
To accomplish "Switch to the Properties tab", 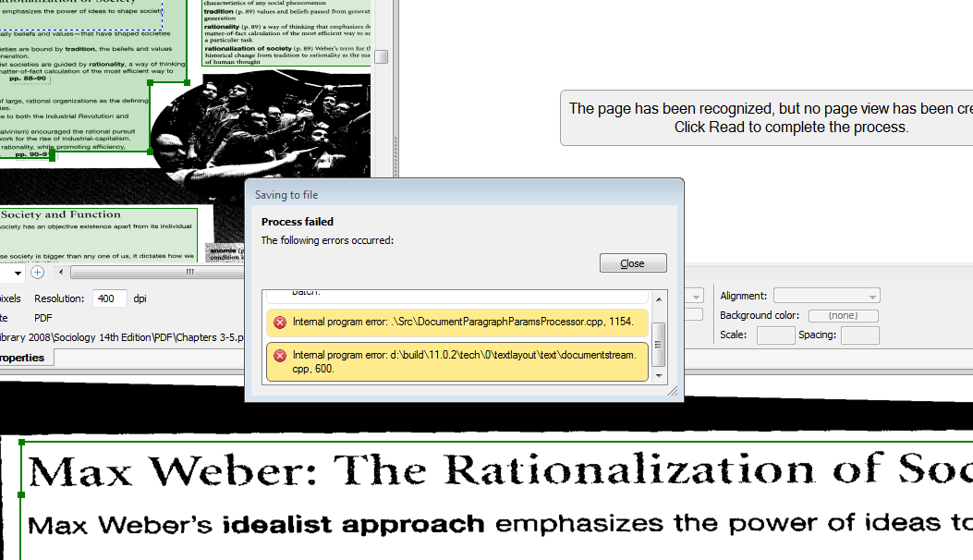I will [x=24, y=358].
